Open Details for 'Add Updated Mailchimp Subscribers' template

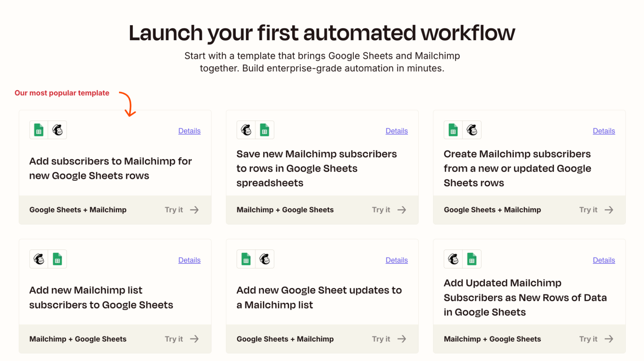click(604, 260)
